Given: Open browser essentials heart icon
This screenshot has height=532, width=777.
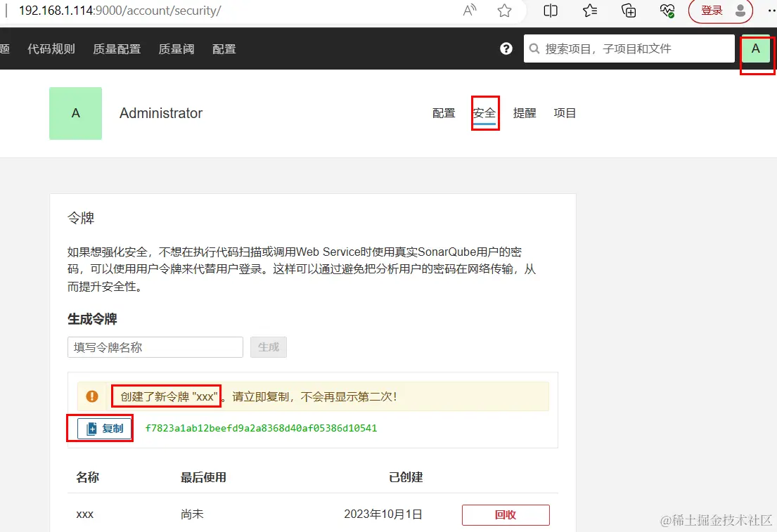Looking at the screenshot, I should point(667,11).
